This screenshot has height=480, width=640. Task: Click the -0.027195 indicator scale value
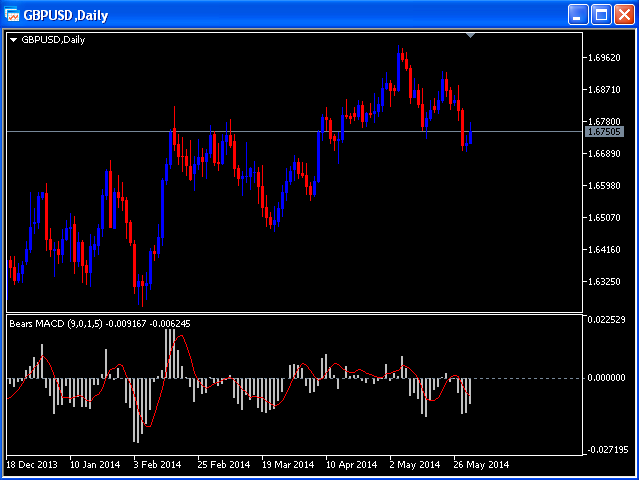point(606,450)
